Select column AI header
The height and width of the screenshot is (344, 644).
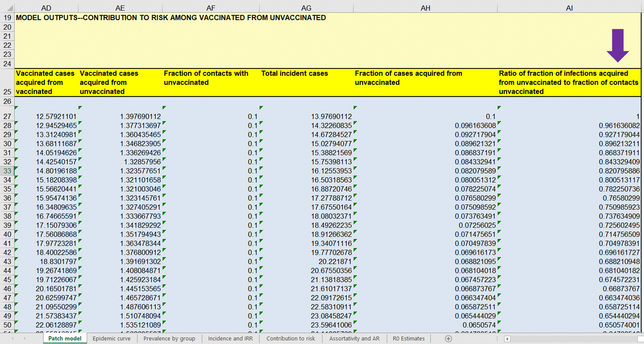569,8
